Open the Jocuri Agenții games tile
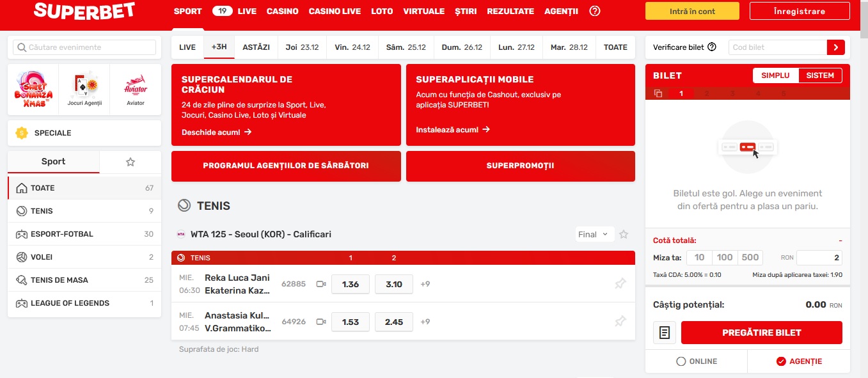The width and height of the screenshot is (868, 378). pyautogui.click(x=84, y=90)
